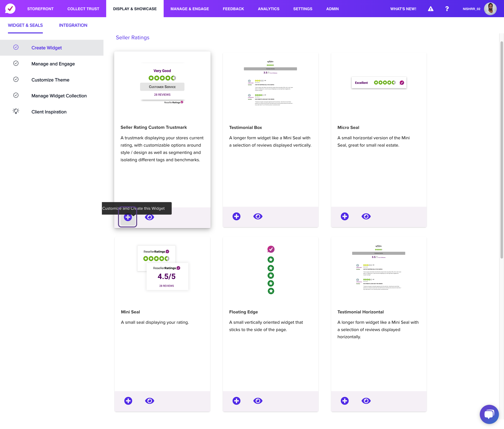The width and height of the screenshot is (504, 429).
Task: Open the Storefront menu
Action: coord(40,9)
